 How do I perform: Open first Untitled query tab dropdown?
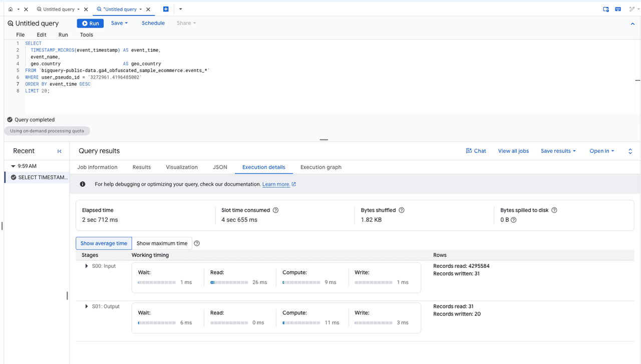[78, 9]
